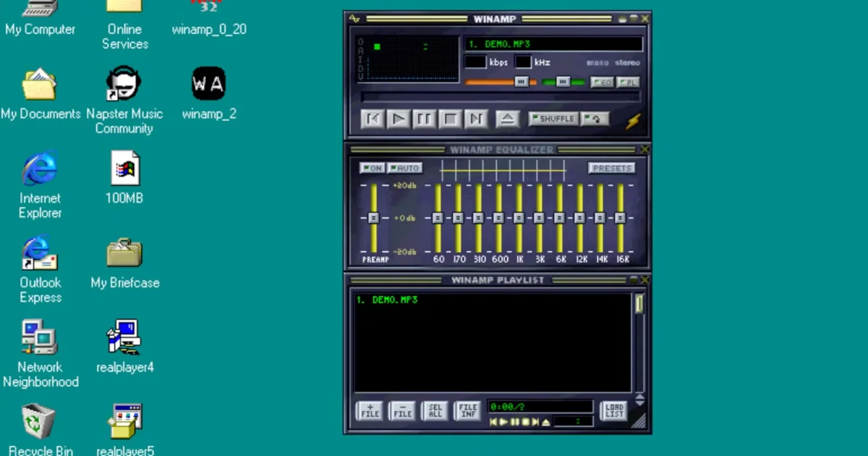
Task: Click the mini Previous button in the playlist
Action: [493, 422]
